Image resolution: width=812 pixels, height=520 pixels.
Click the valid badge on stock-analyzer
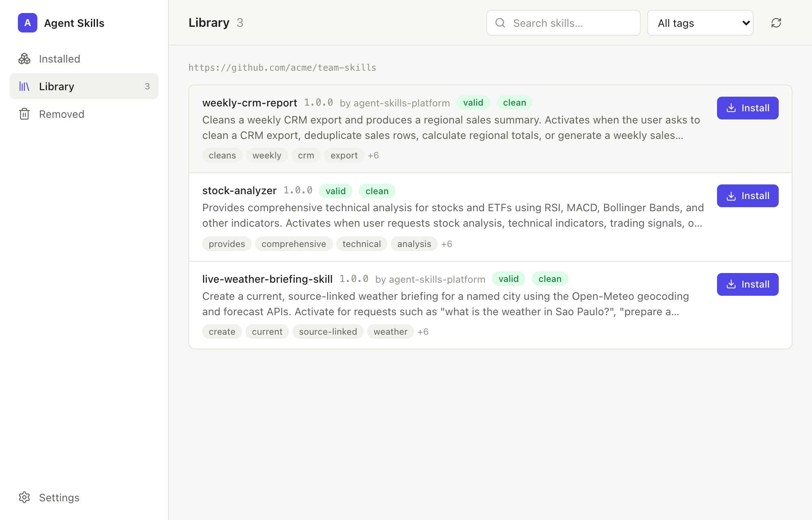[x=336, y=191]
